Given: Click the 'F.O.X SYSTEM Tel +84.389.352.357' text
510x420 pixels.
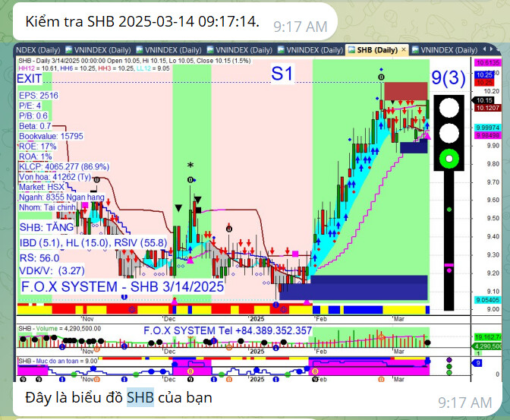Looking at the screenshot, I should click(228, 330).
